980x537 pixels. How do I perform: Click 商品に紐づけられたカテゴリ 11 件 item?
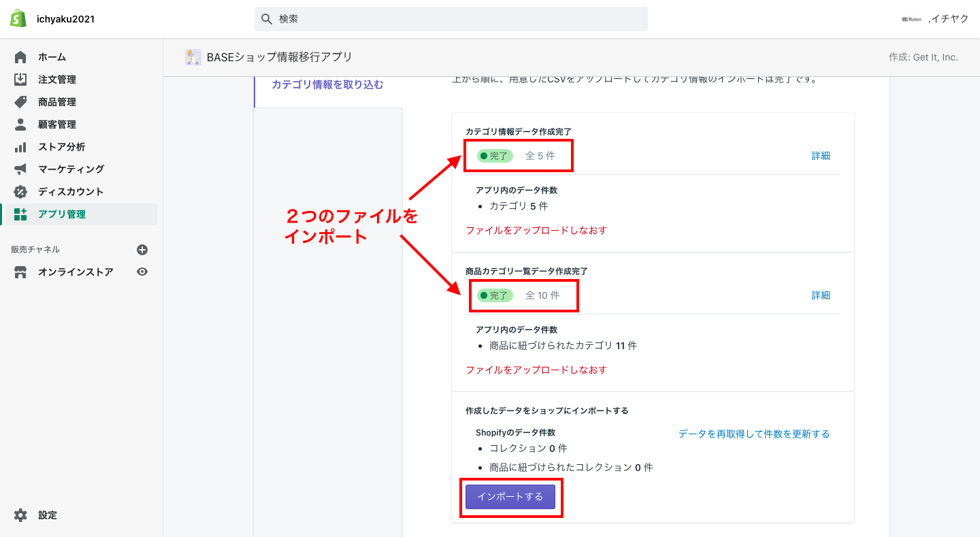563,345
